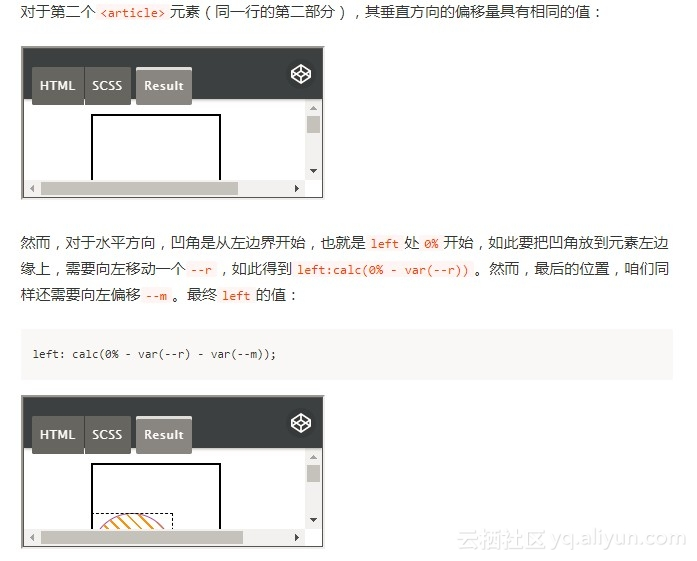Click horizontal scrollbar thumb in second embed

click(x=142, y=537)
